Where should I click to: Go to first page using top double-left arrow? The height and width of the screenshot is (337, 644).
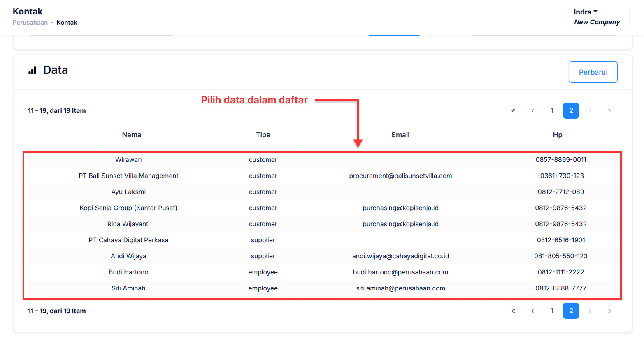pos(513,111)
